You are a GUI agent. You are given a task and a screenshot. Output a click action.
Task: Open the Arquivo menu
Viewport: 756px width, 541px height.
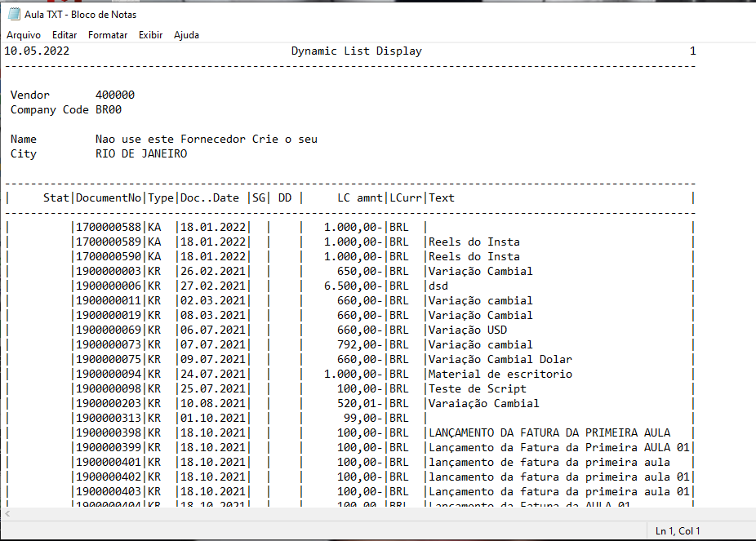(24, 35)
